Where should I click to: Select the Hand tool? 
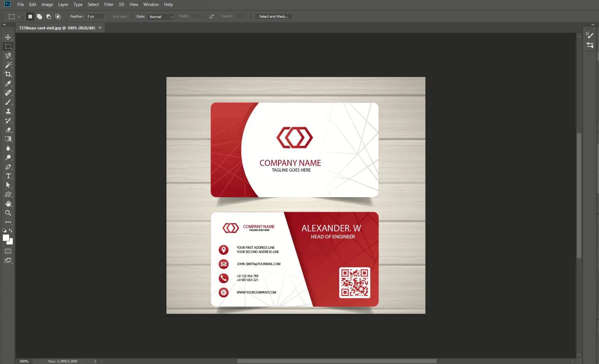click(8, 204)
